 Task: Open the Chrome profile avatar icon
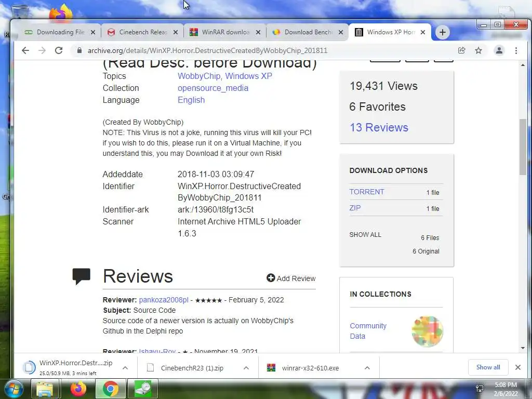tap(499, 50)
